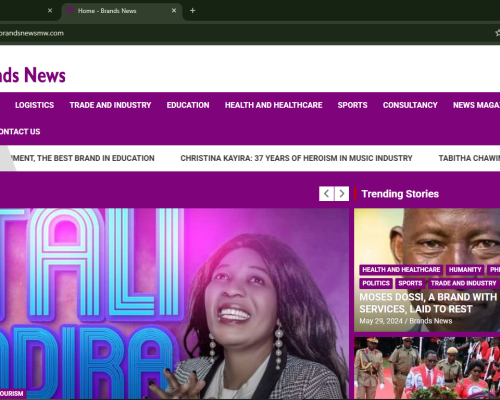The width and height of the screenshot is (500, 400).
Task: Open the Logistics menu item
Action: pos(34,105)
